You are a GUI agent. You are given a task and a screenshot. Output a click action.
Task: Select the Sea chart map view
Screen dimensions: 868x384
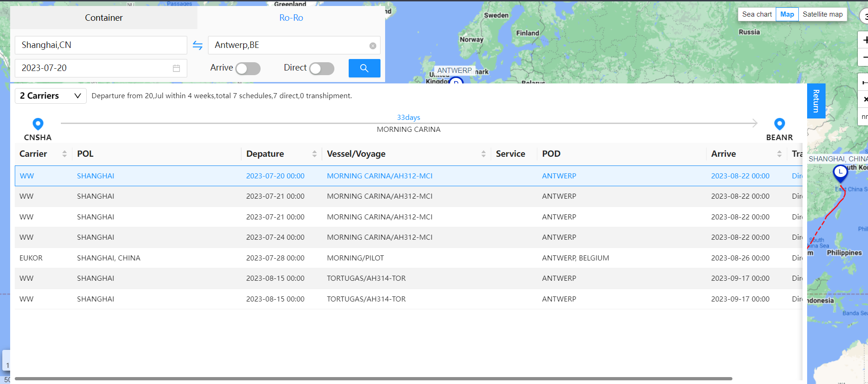[x=757, y=14]
